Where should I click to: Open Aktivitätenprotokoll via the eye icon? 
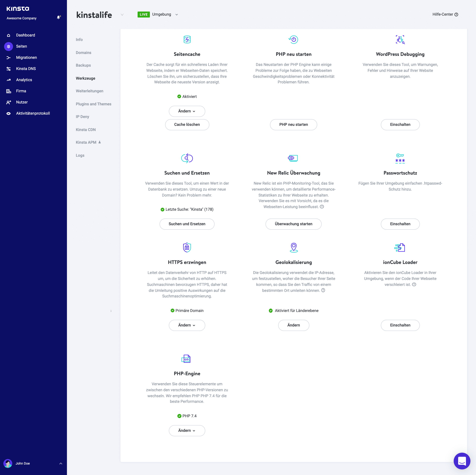coord(9,113)
